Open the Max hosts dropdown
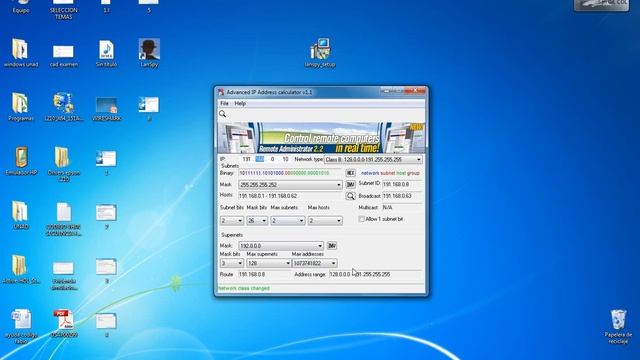Image resolution: width=640 pixels, height=360 pixels. 325,220
